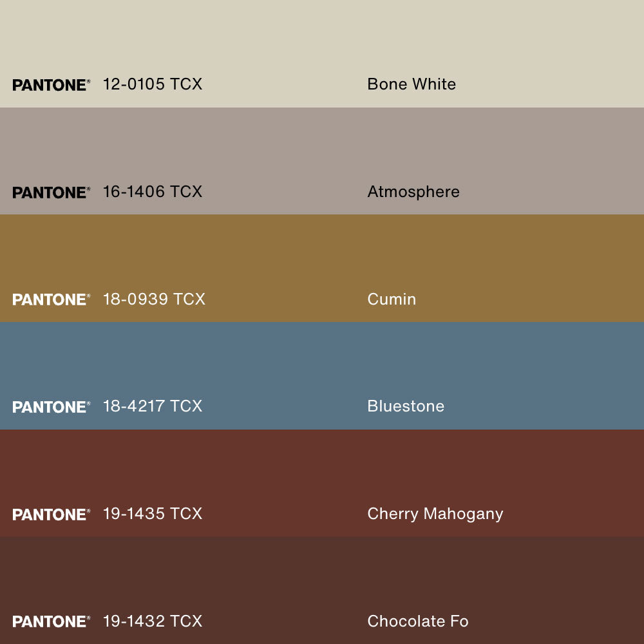Click the color code 12-0105 TCX
This screenshot has height=644, width=644.
tap(153, 84)
